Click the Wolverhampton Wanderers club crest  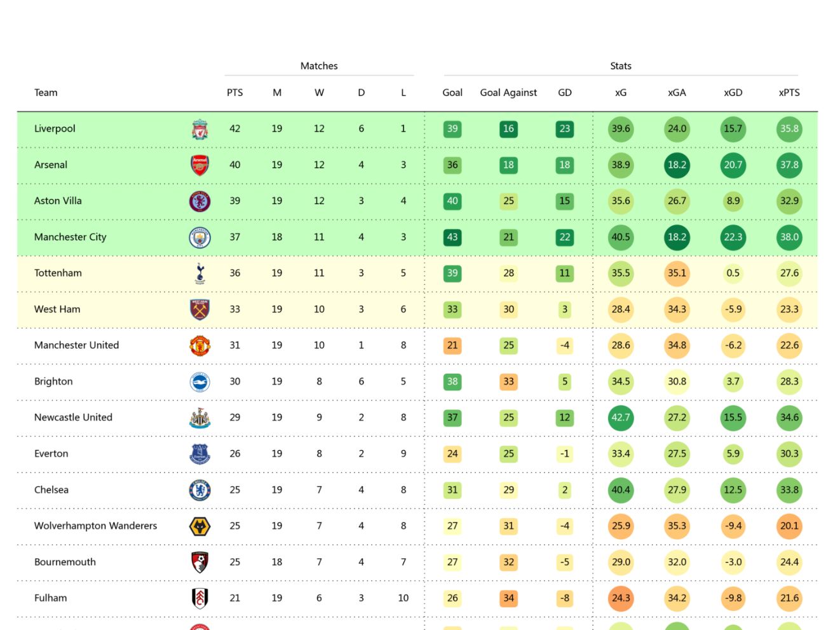click(x=200, y=526)
